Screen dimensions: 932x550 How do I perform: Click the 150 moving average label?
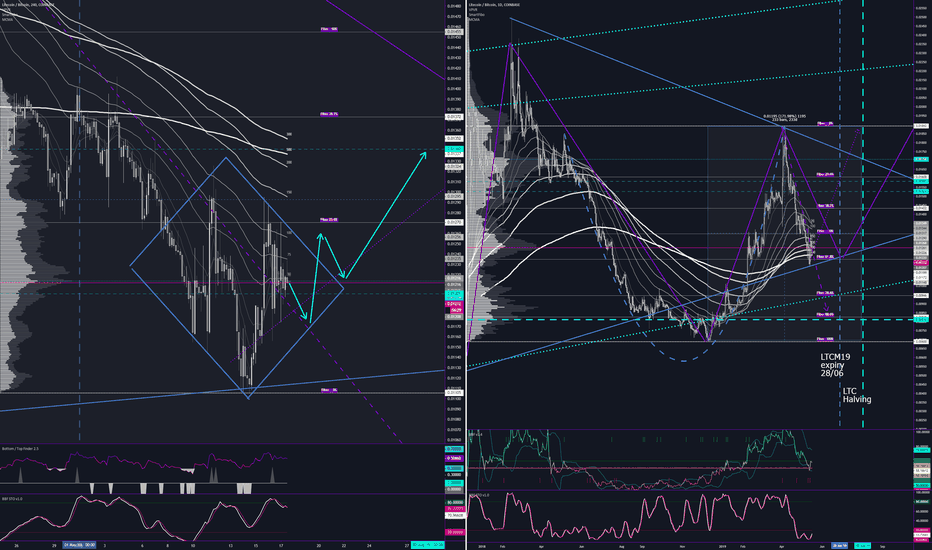pos(289,193)
